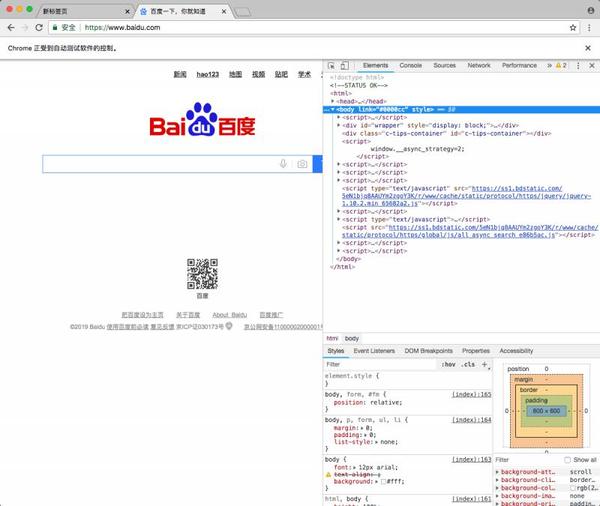
Task: Switch to the Console tab
Action: pos(411,65)
